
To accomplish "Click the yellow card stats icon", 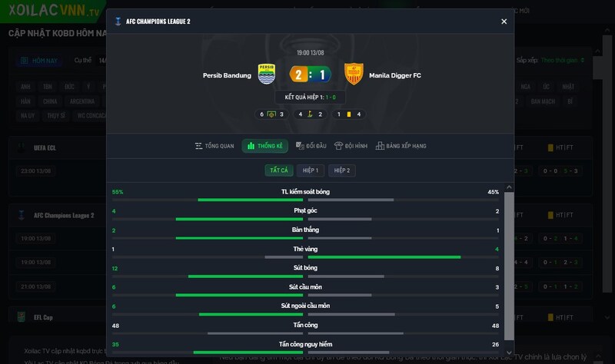I will 349,114.
